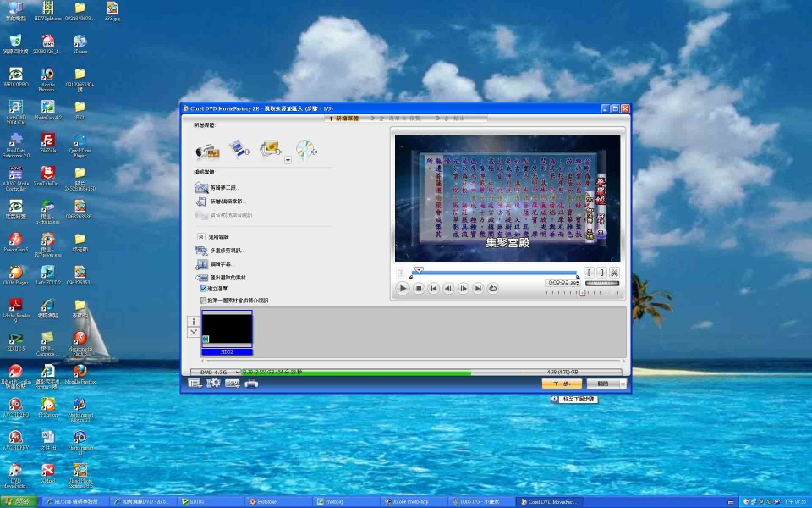
Task: Click the printer icon in bottom bar
Action: 251,384
